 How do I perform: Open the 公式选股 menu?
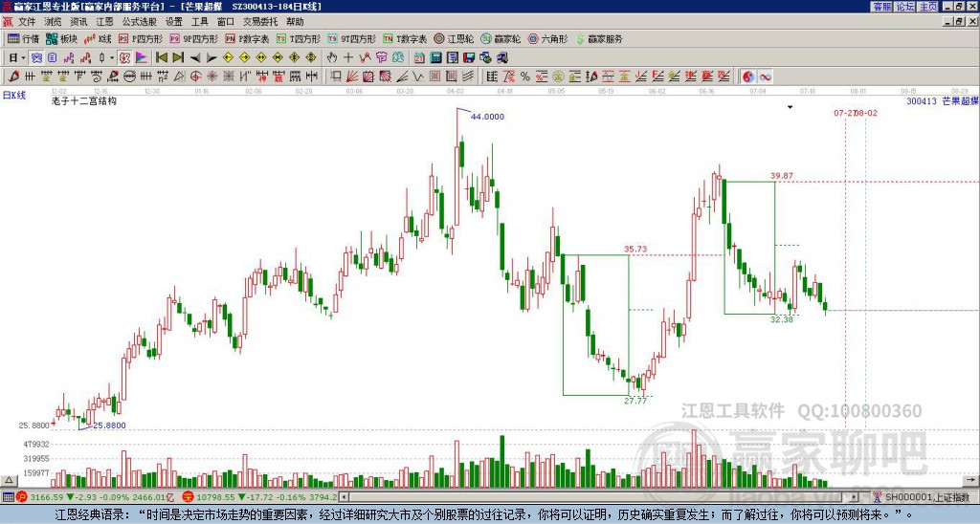pyautogui.click(x=140, y=22)
